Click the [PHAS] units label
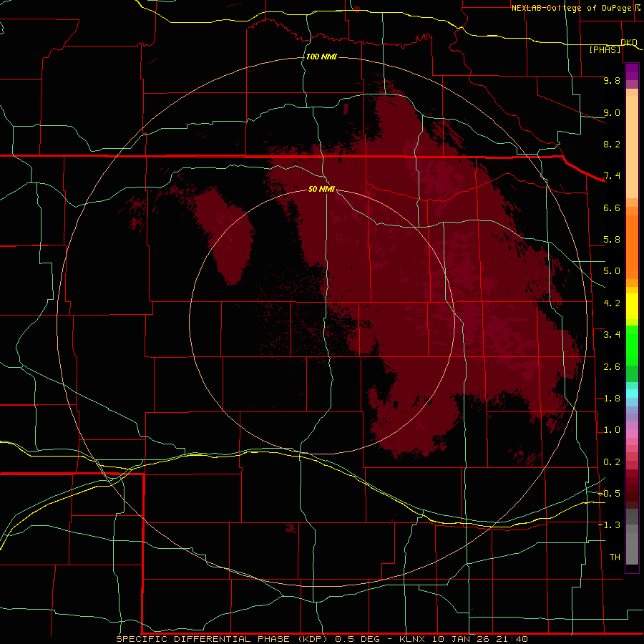 605,50
